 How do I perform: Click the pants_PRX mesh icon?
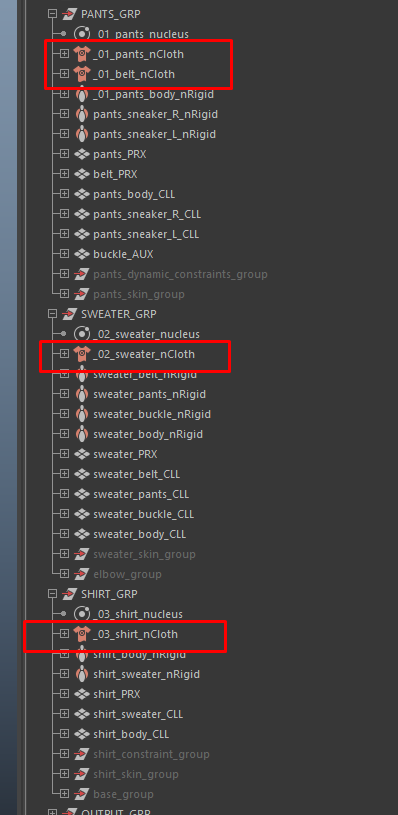82,154
